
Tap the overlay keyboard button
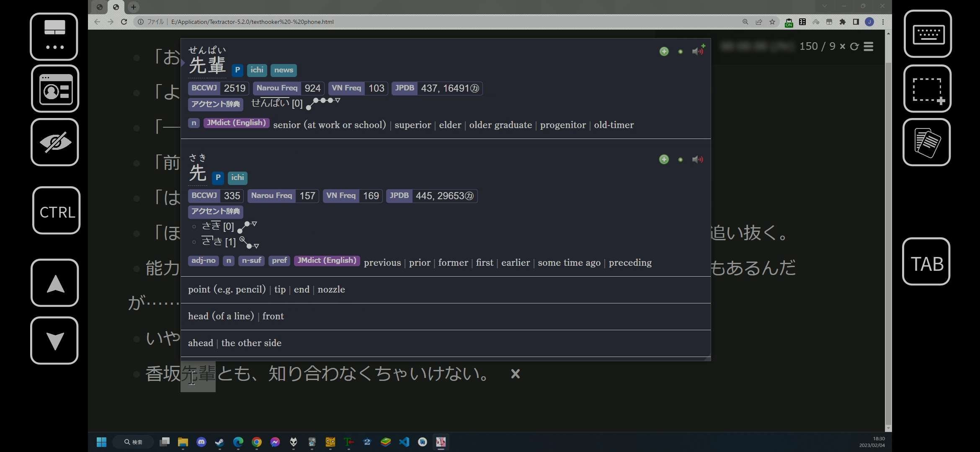pos(928,34)
